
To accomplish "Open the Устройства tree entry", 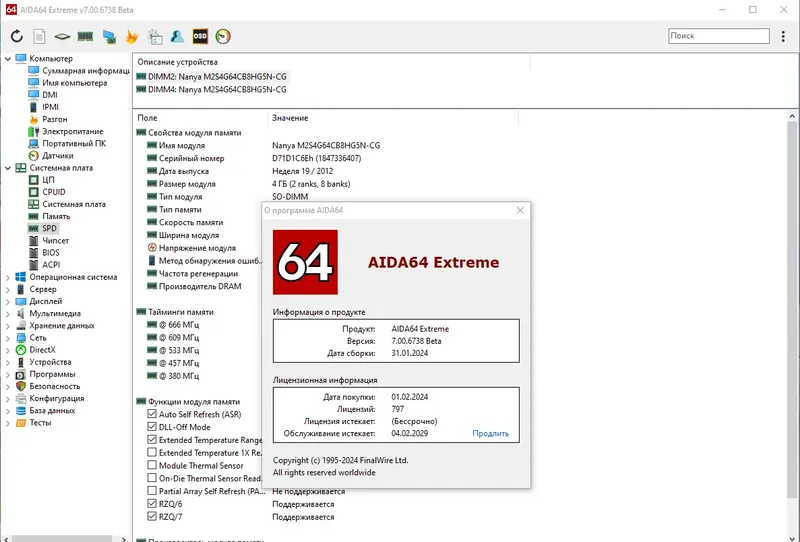I will pyautogui.click(x=50, y=362).
